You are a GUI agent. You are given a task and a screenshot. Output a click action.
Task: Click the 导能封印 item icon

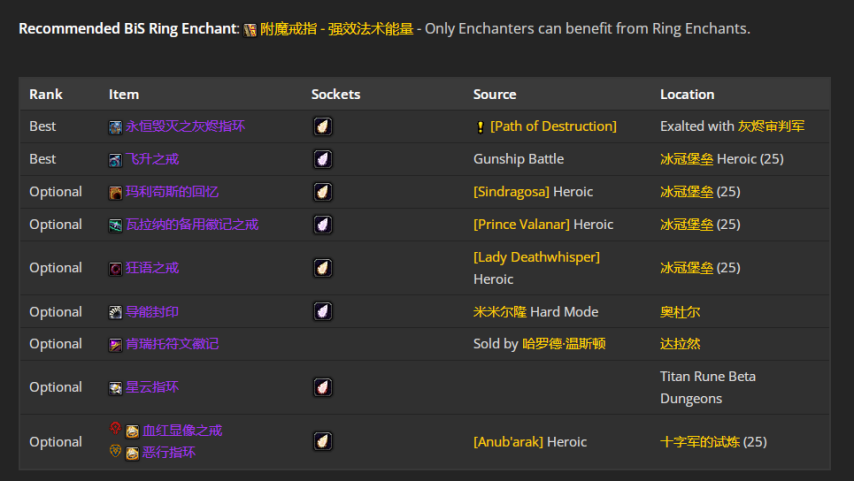116,312
